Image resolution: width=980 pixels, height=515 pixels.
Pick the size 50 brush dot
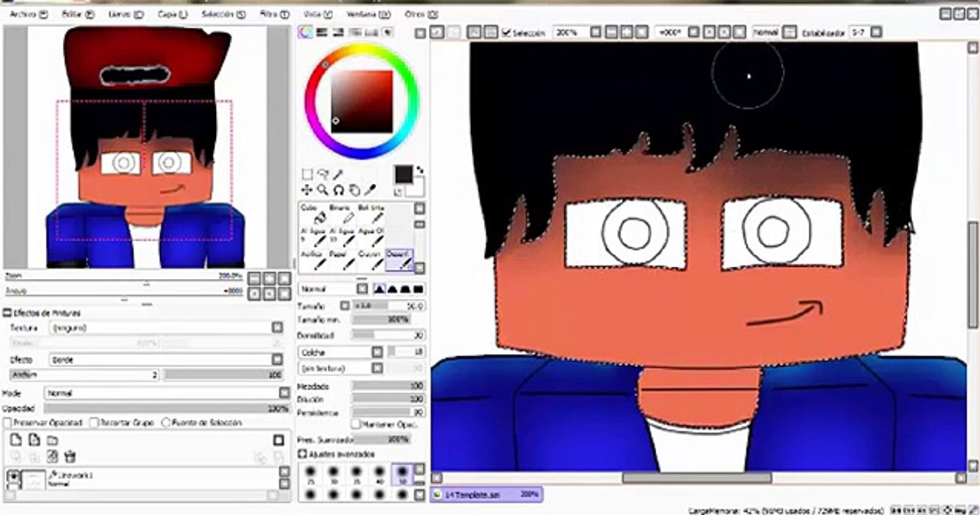point(402,474)
